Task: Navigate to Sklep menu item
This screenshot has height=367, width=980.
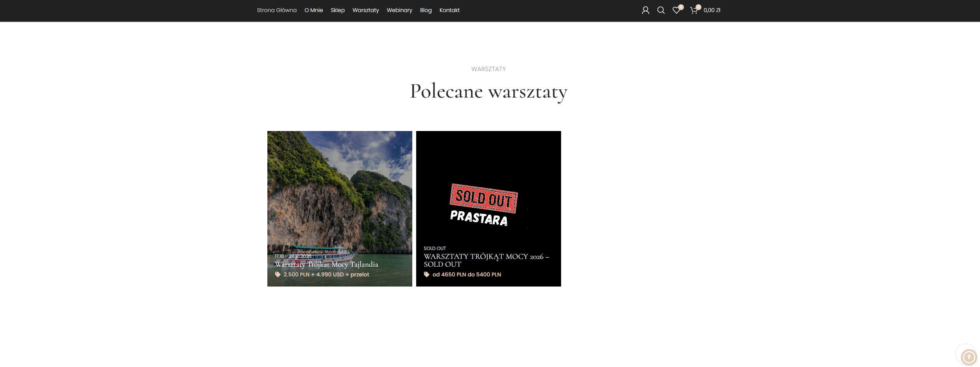Action: pyautogui.click(x=337, y=10)
